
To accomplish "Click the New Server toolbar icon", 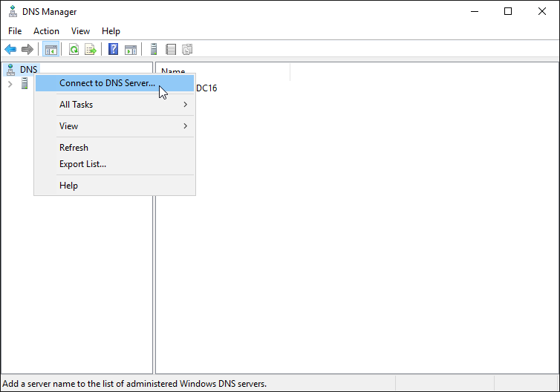I will click(154, 49).
